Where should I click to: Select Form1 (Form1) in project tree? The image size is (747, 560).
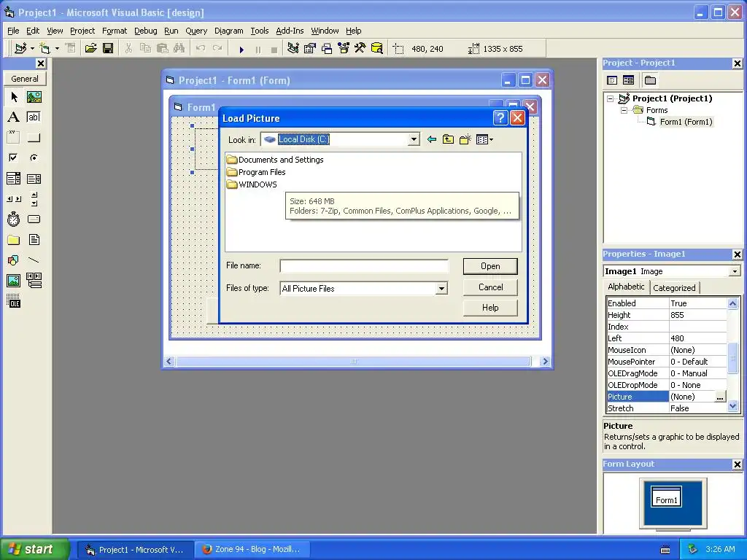[x=686, y=122]
